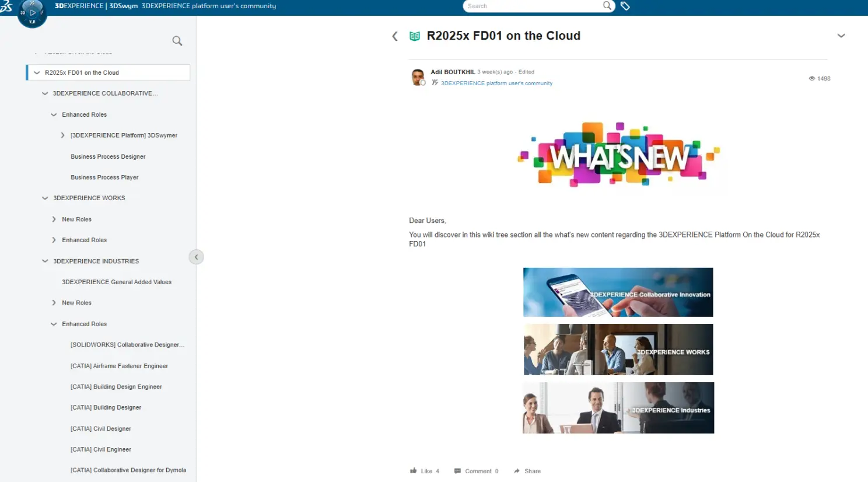This screenshot has width=868, height=482.
Task: Select [CATIA] Civil Engineer tree item
Action: (x=100, y=449)
